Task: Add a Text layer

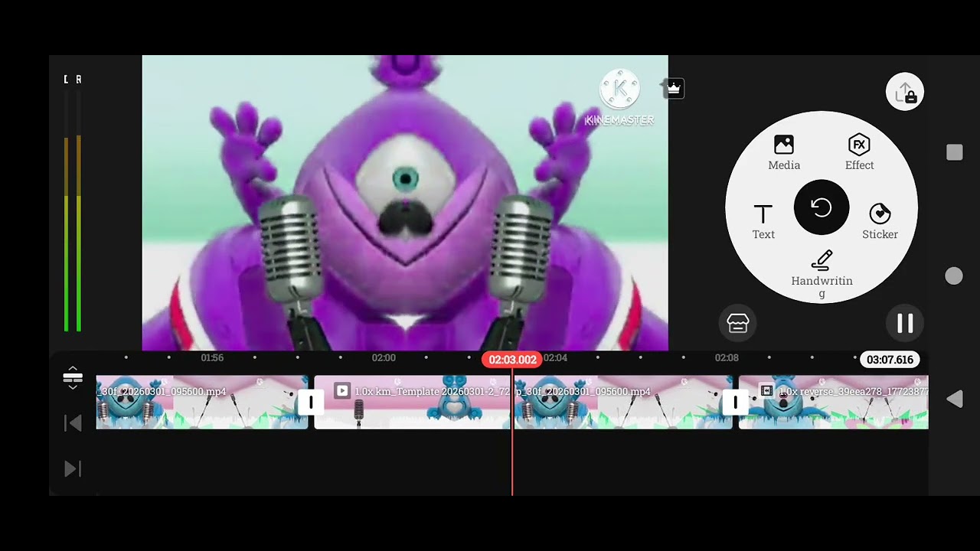Action: 763,222
